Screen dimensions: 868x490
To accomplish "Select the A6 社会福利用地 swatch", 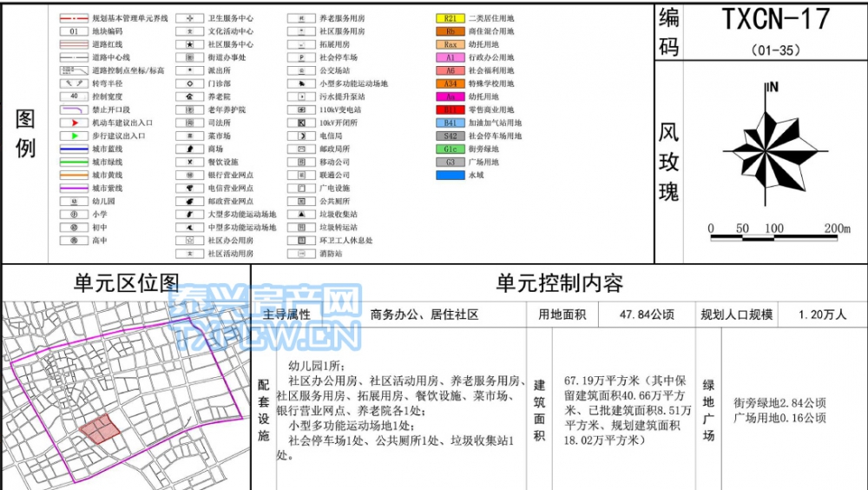I will [x=450, y=70].
